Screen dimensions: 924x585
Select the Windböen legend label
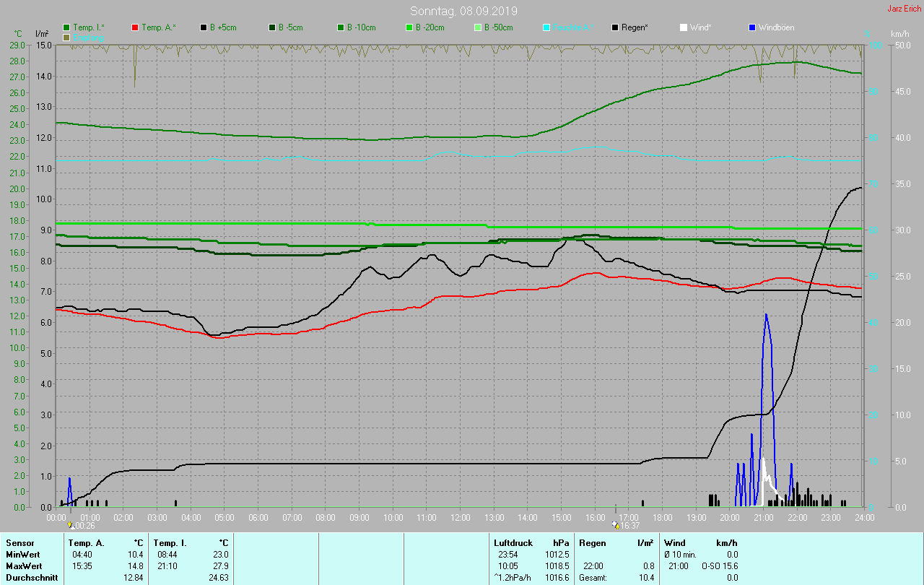pos(776,27)
